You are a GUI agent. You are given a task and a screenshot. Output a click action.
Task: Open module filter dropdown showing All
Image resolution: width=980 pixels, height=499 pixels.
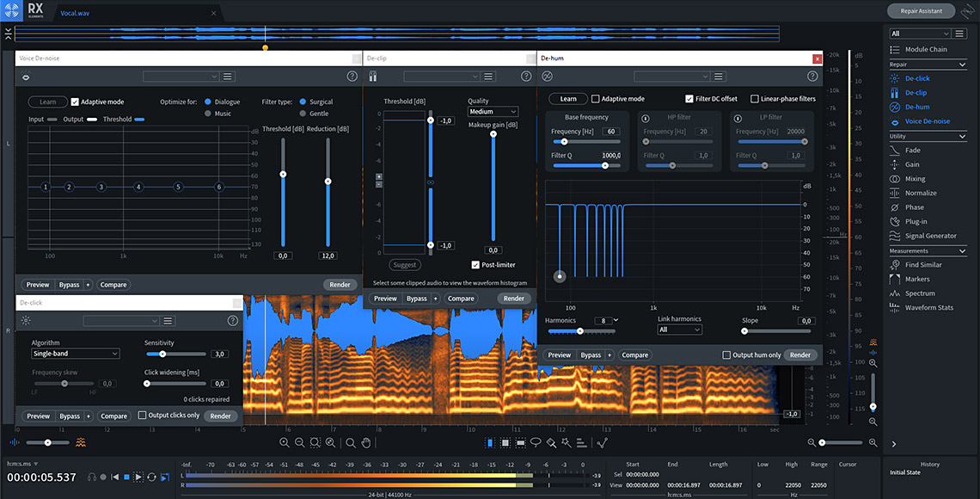[x=919, y=34]
